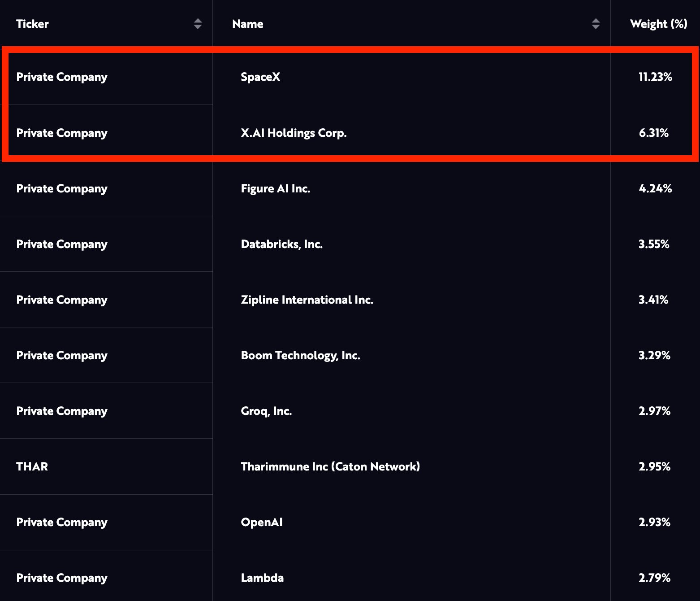Click the 11.23% weight value for SpaceX
The width and height of the screenshot is (700, 601).
pyautogui.click(x=656, y=77)
